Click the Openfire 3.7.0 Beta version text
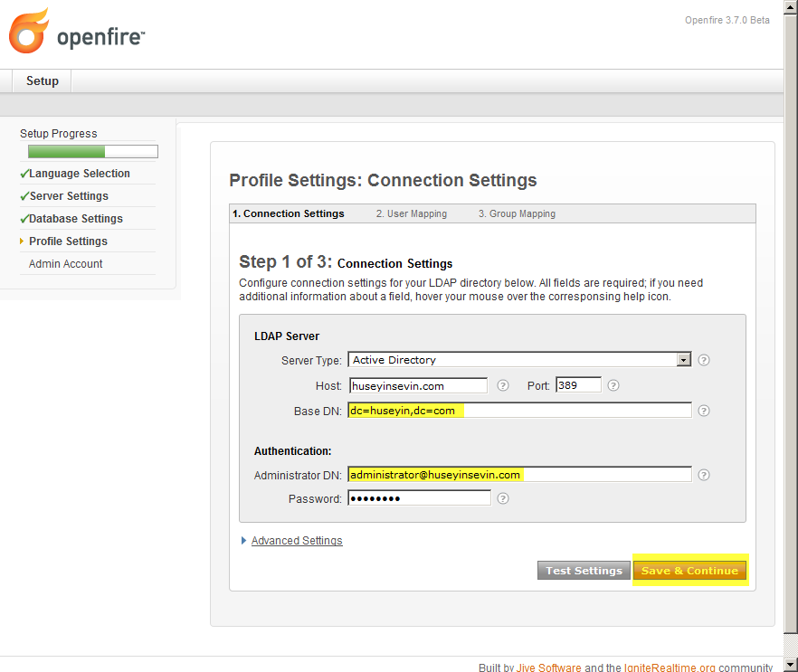 pos(727,20)
